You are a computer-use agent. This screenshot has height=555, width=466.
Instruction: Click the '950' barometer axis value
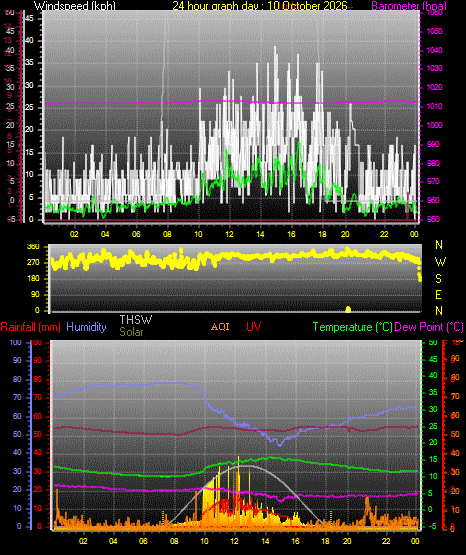433,219
